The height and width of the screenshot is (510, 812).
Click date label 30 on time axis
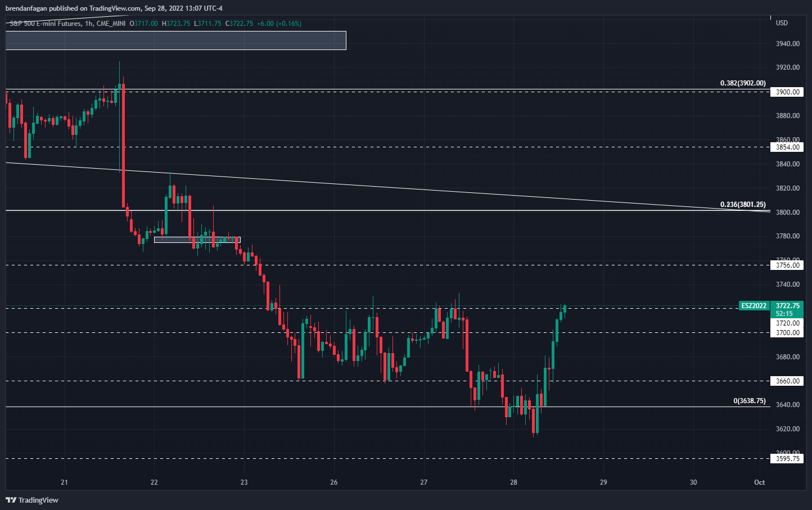(x=693, y=482)
